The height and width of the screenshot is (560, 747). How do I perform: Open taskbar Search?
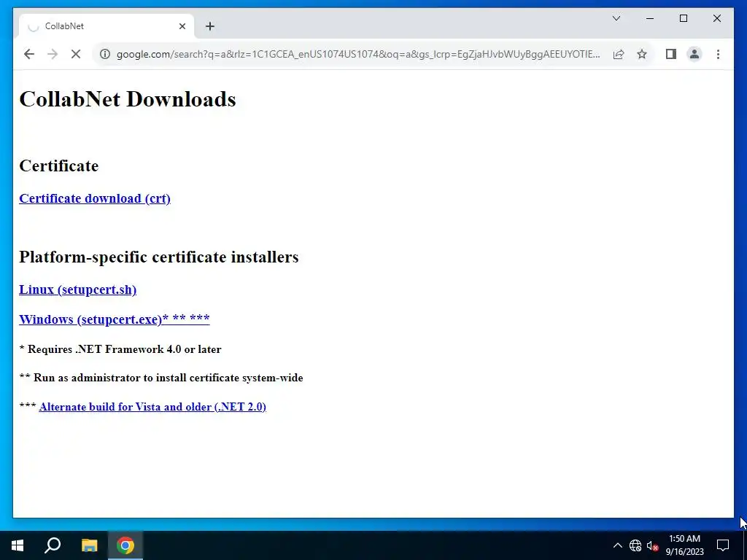click(x=53, y=545)
